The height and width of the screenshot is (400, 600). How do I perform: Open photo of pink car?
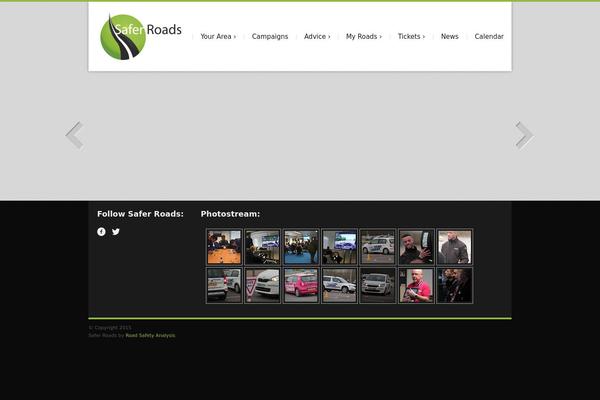pyautogui.click(x=301, y=285)
